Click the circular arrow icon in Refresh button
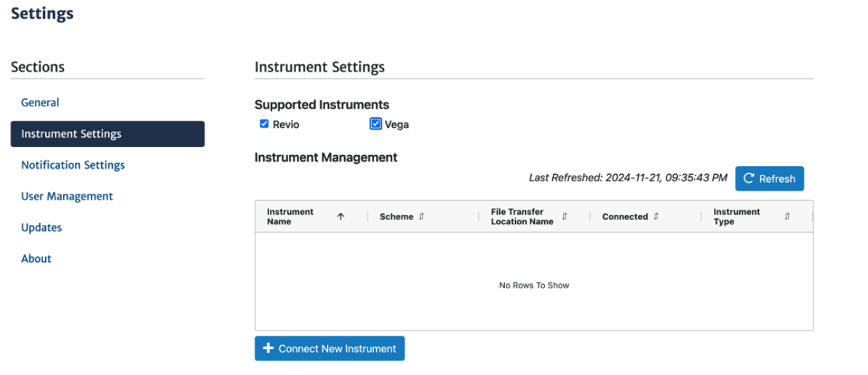 coord(749,178)
